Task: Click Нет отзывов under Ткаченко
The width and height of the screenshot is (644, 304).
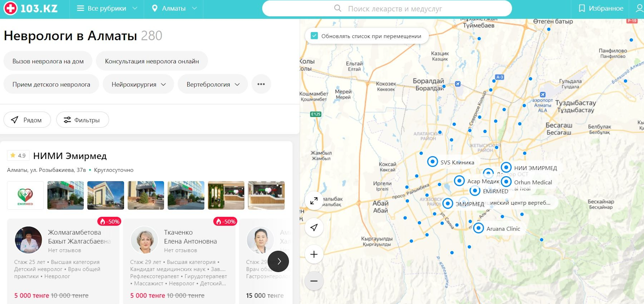Action: [181, 250]
